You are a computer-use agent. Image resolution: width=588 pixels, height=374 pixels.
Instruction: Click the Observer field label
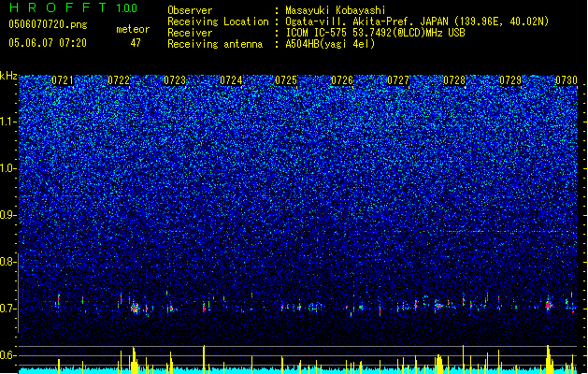tap(190, 10)
